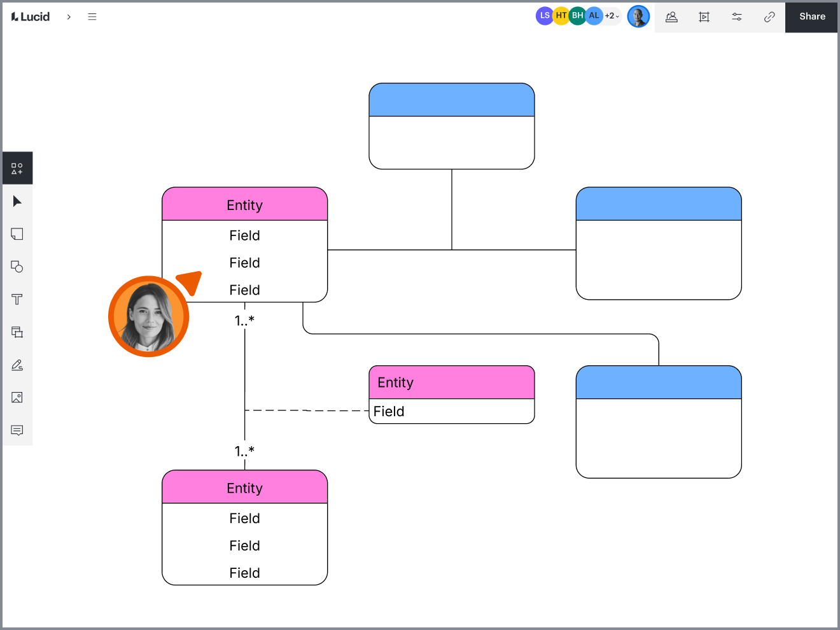
Task: Open the shapes library panel icon
Action: (17, 169)
